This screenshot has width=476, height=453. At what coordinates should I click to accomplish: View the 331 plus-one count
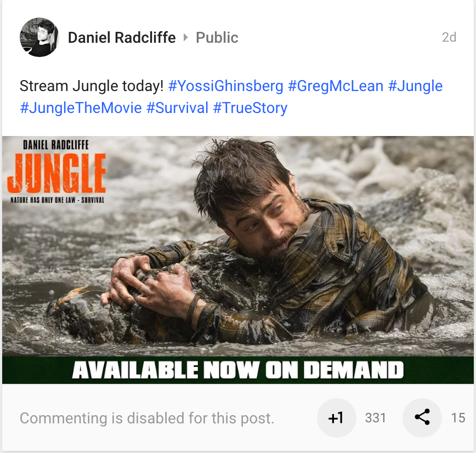point(375,418)
